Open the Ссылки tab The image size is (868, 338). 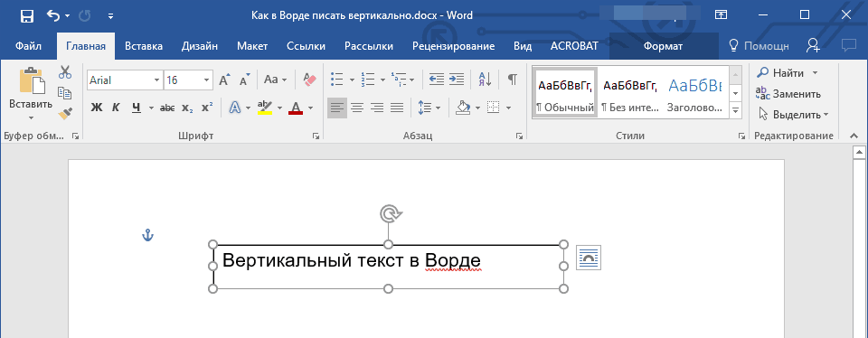coord(307,46)
